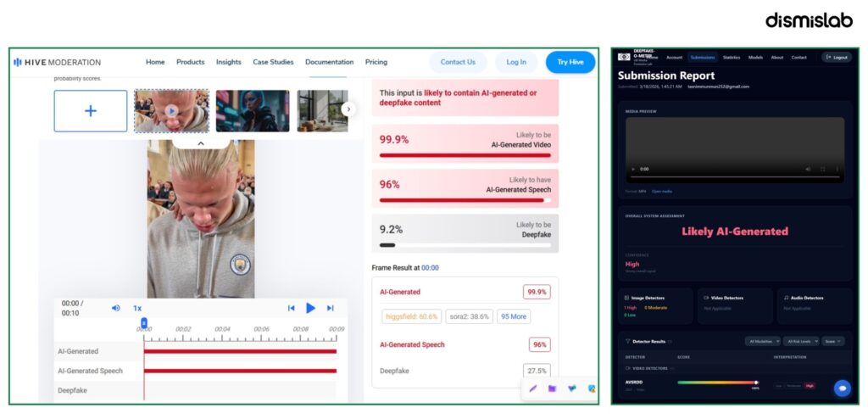Show next sample thumbnails with arrow
The image size is (868, 419).
point(348,109)
